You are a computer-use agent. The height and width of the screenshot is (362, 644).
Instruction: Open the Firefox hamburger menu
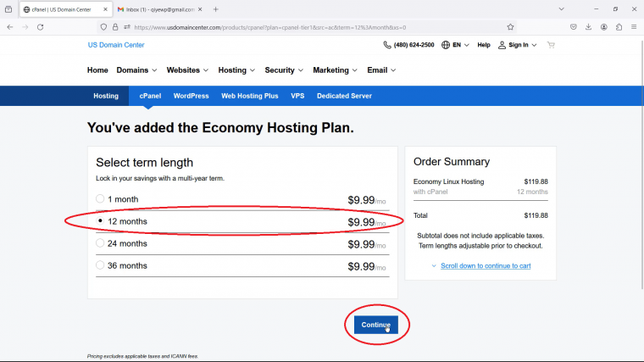point(634,27)
